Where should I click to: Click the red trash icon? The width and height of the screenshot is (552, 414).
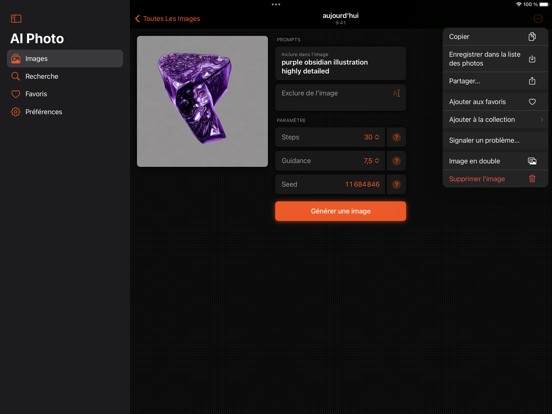pos(532,178)
